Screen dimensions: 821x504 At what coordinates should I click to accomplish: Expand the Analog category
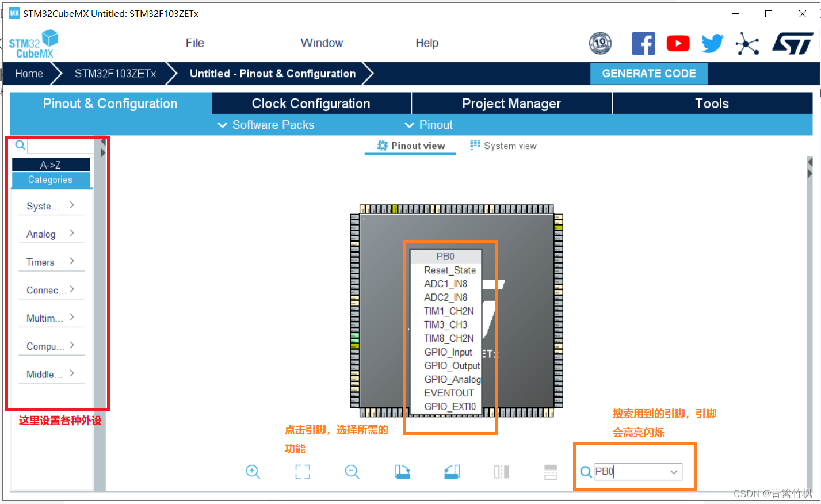point(51,234)
